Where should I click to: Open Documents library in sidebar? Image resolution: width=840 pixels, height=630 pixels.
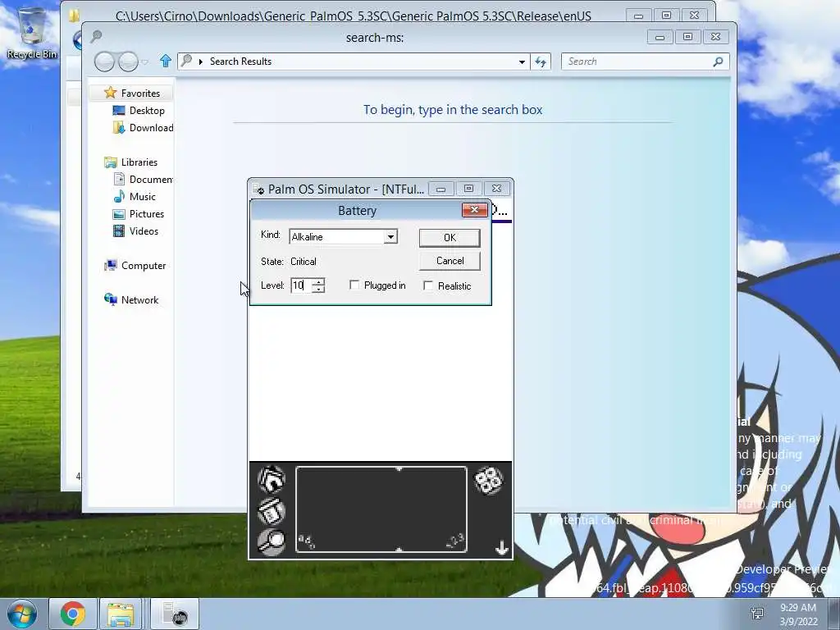(151, 180)
